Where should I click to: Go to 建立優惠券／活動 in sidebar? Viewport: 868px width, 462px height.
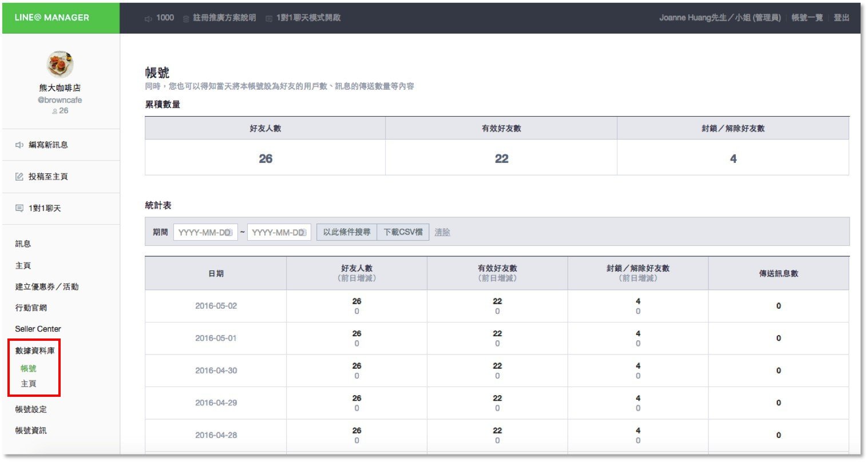pos(47,287)
